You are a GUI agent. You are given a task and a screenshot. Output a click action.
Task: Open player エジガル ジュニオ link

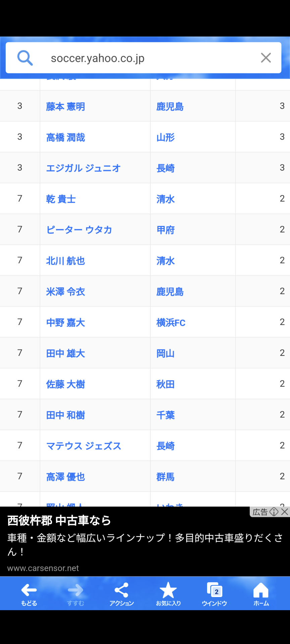pyautogui.click(x=83, y=168)
